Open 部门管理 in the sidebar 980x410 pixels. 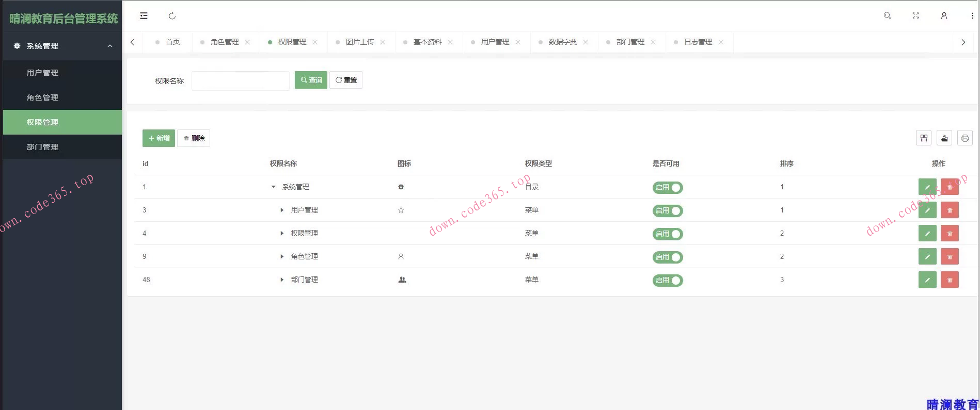click(62, 147)
